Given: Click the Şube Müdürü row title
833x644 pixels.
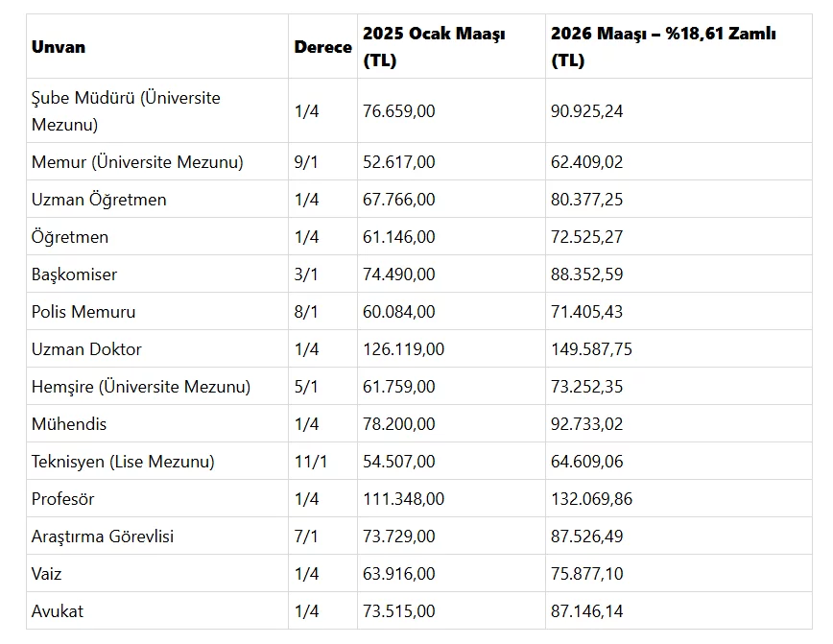Looking at the screenshot, I should (x=126, y=111).
